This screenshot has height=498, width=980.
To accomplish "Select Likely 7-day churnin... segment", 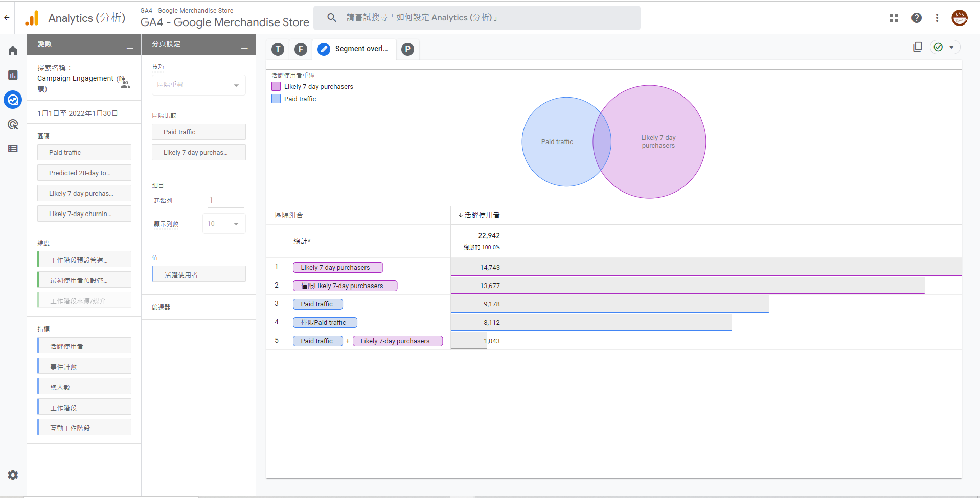I will [x=84, y=214].
